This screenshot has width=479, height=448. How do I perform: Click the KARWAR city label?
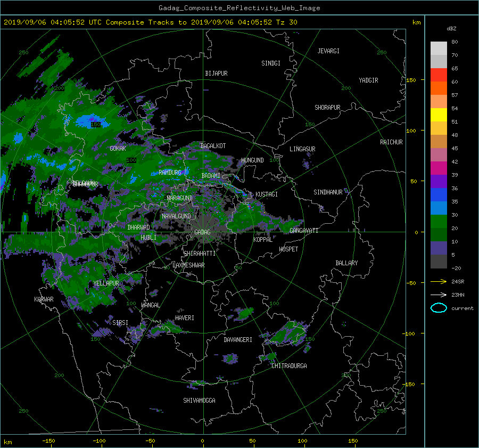(44, 299)
